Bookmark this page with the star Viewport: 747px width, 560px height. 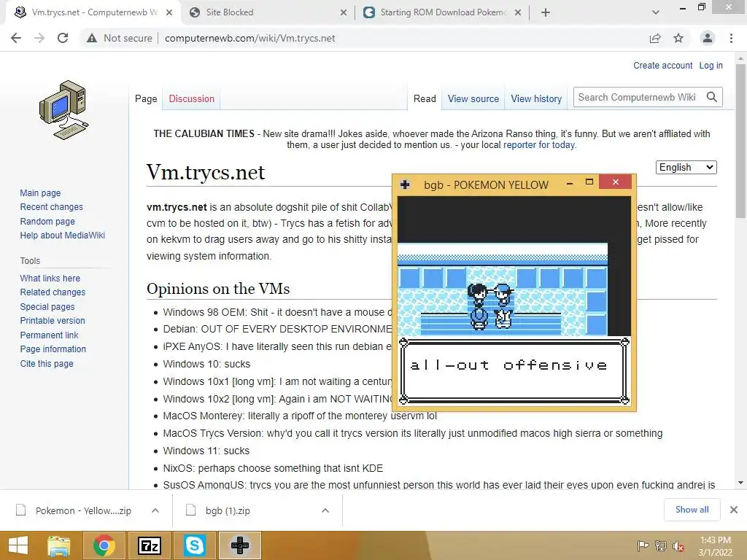coord(678,38)
